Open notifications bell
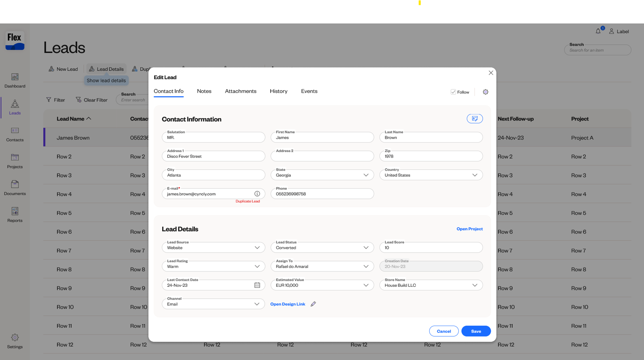 [x=598, y=31]
